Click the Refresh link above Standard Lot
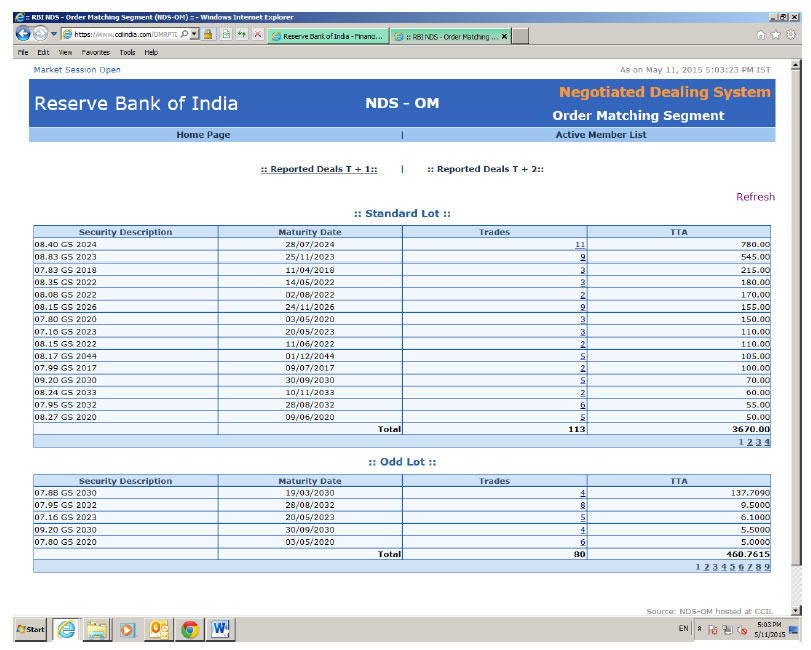The image size is (811, 650). [x=755, y=197]
